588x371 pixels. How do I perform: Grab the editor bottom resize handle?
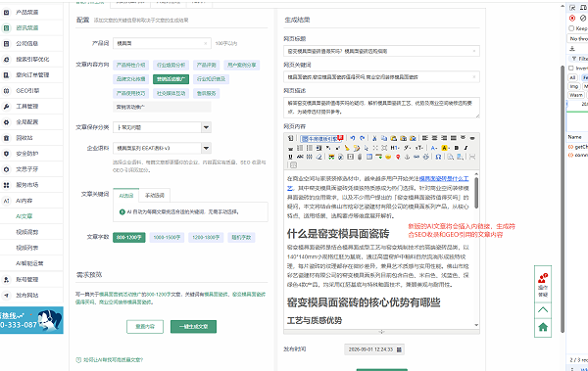(381, 332)
